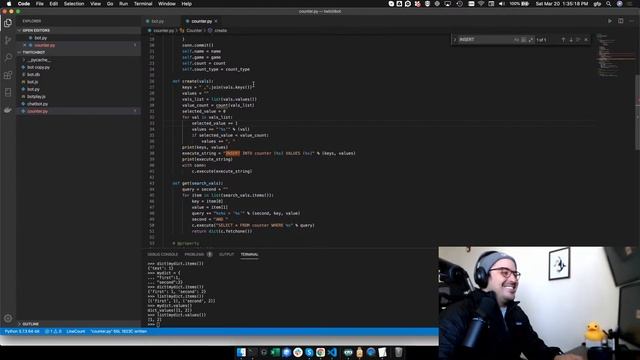Open the Source Control view

pyautogui.click(x=8, y=40)
